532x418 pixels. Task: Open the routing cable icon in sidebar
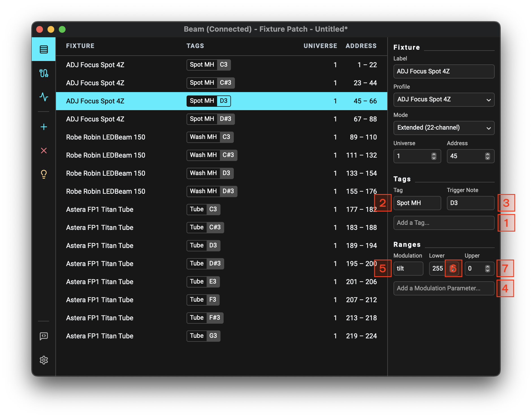point(44,73)
